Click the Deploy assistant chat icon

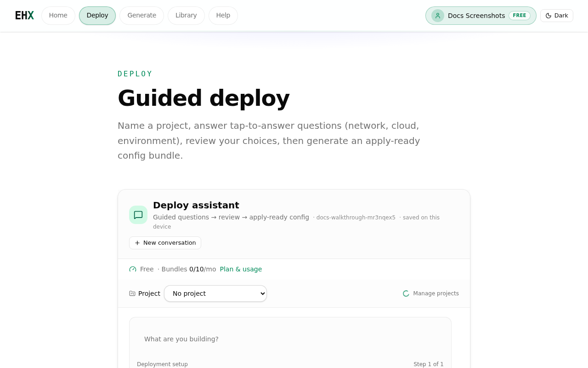[138, 215]
